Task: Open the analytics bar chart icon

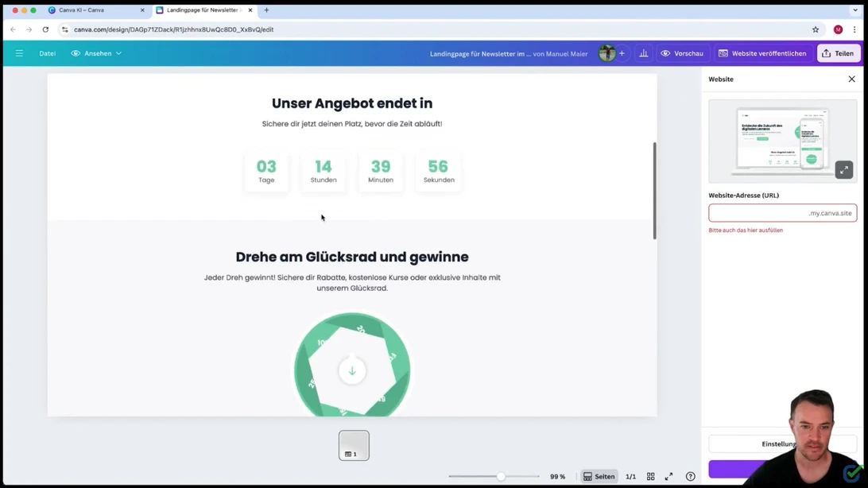Action: point(643,53)
